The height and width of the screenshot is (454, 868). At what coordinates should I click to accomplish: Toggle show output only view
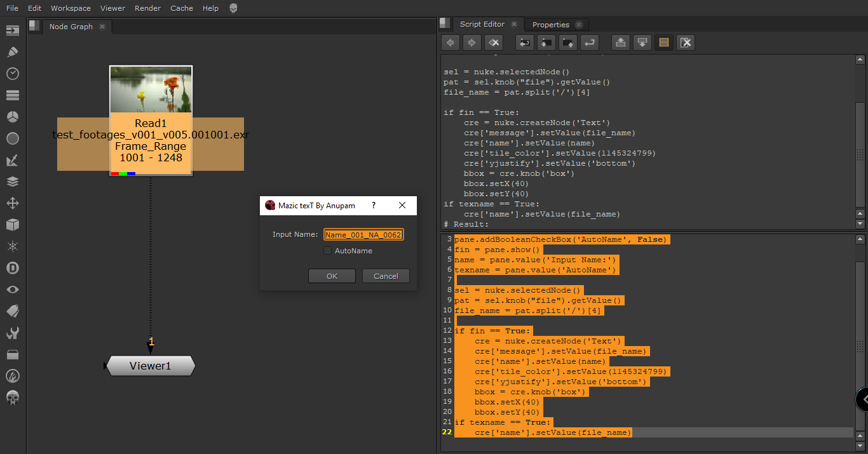[x=642, y=43]
